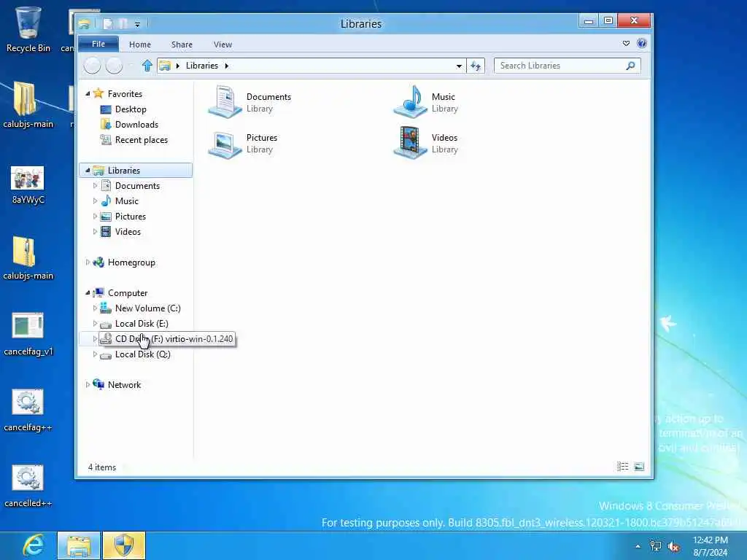Show hidden tray icons arrow
The height and width of the screenshot is (560, 747).
pyautogui.click(x=638, y=546)
